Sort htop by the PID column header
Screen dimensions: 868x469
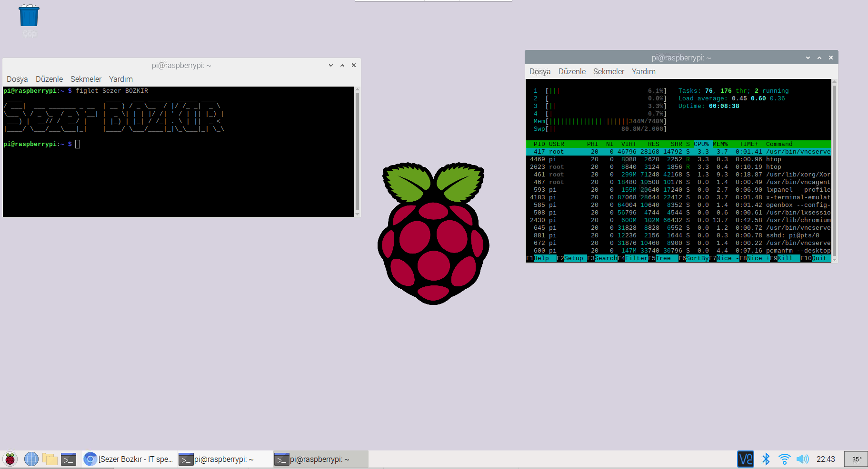tap(539, 144)
